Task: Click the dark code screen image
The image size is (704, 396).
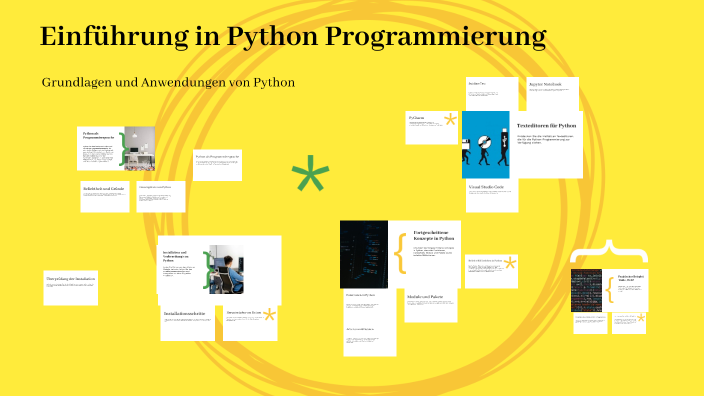Action: (364, 254)
